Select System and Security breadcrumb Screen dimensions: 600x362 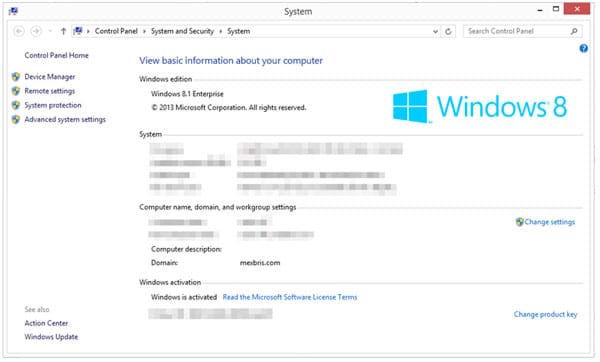tap(182, 31)
